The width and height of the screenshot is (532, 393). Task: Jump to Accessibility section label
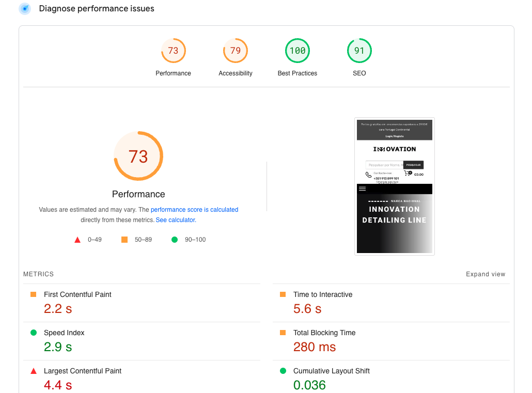click(235, 73)
